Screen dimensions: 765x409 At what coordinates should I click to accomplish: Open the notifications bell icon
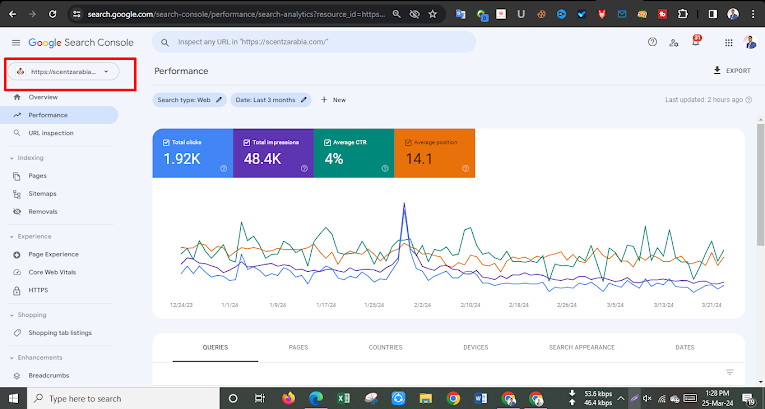tap(696, 41)
